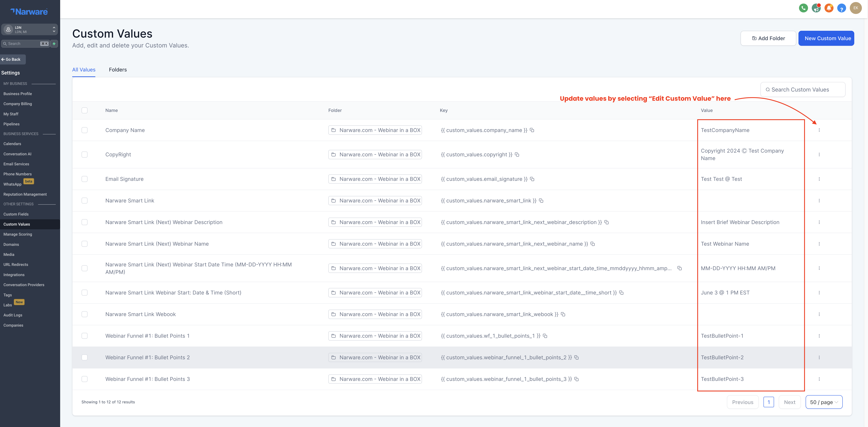The image size is (868, 427).
Task: Click the Narware logo
Action: click(29, 11)
